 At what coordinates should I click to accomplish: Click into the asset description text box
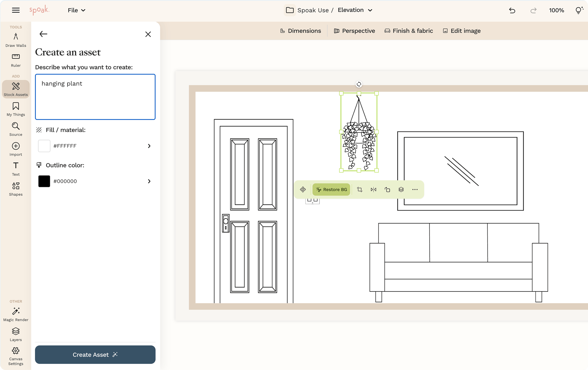click(x=95, y=97)
